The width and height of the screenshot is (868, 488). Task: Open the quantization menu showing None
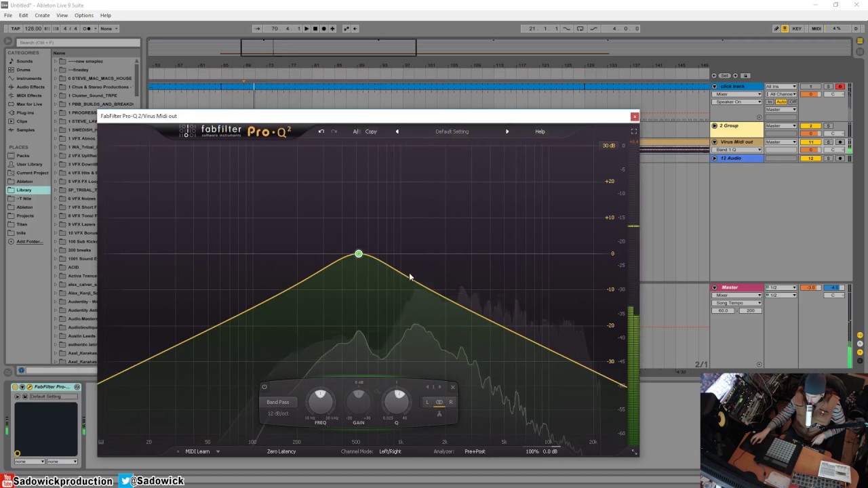tap(108, 28)
